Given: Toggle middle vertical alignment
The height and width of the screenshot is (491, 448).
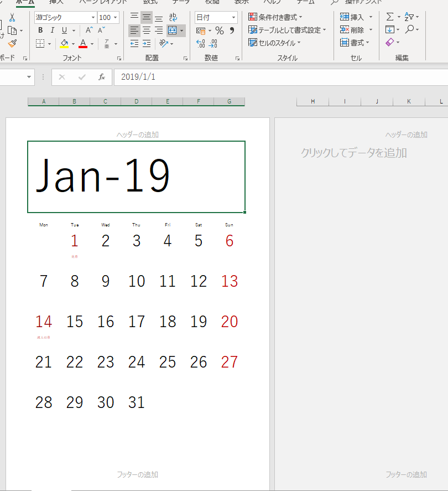Looking at the screenshot, I should coord(147,17).
